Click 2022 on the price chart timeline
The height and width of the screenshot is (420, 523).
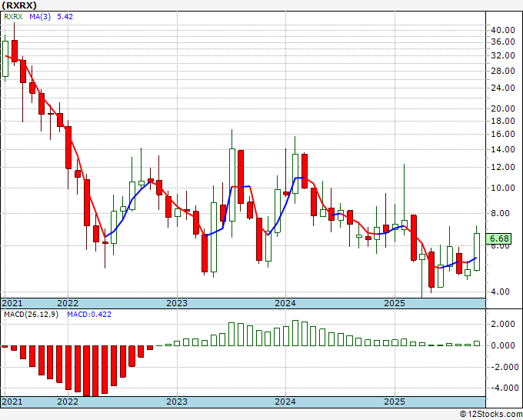tap(68, 303)
